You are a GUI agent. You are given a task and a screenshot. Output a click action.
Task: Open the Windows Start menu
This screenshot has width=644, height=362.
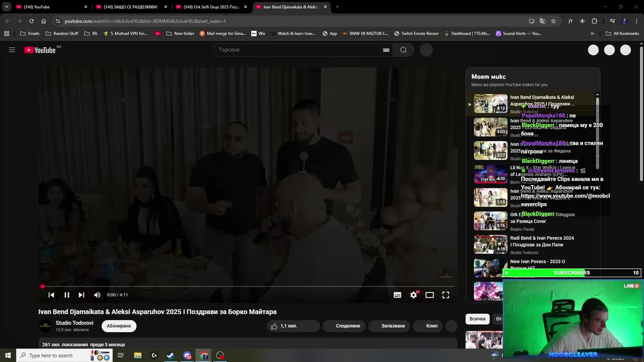click(x=8, y=355)
